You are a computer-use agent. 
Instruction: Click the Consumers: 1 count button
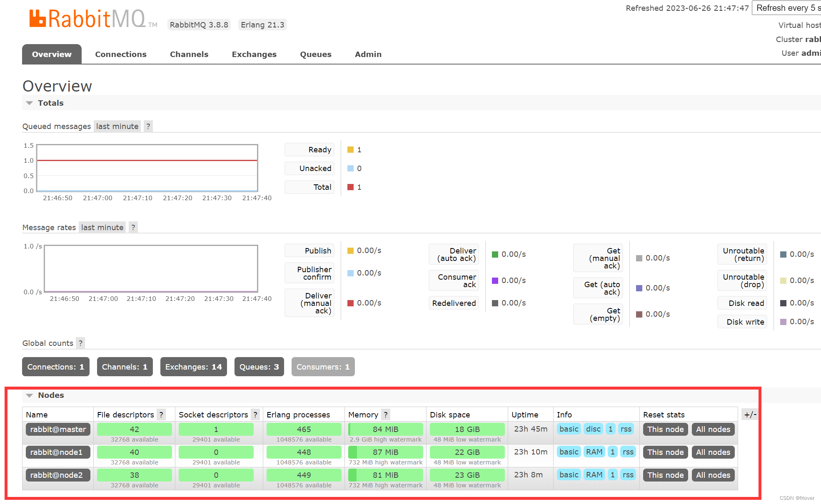(x=323, y=367)
